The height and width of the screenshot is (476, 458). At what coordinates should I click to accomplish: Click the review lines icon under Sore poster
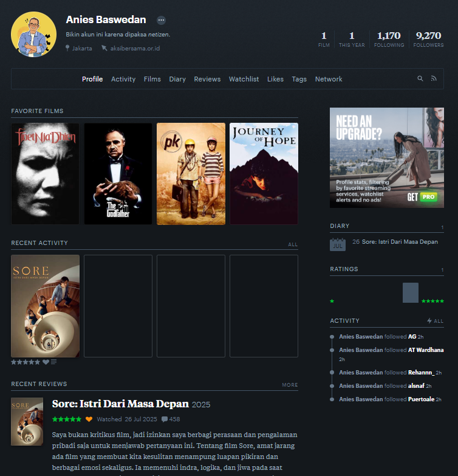53,362
